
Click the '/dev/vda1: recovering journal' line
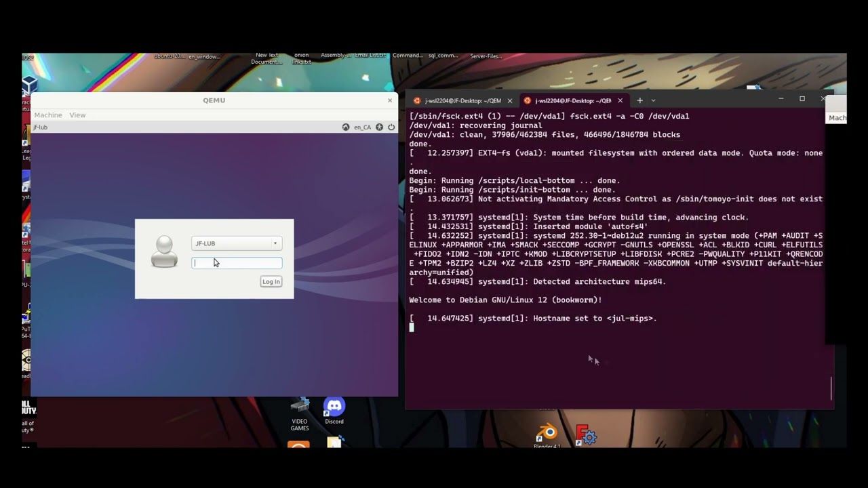tap(475, 125)
